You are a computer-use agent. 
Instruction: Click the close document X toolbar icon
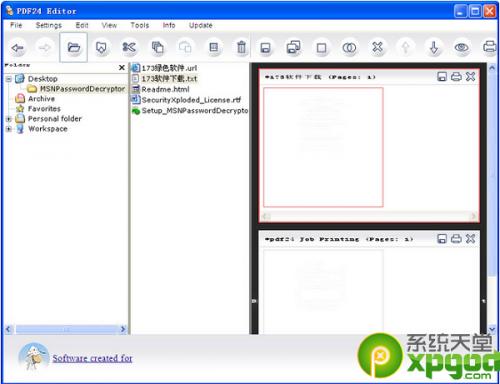pos(377,48)
